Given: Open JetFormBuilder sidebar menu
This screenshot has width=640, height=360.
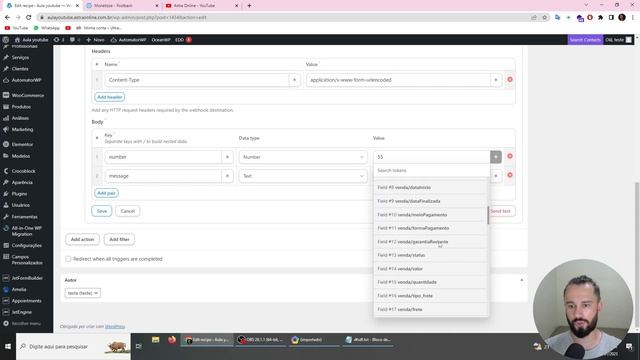Looking at the screenshot, I should coord(26,278).
